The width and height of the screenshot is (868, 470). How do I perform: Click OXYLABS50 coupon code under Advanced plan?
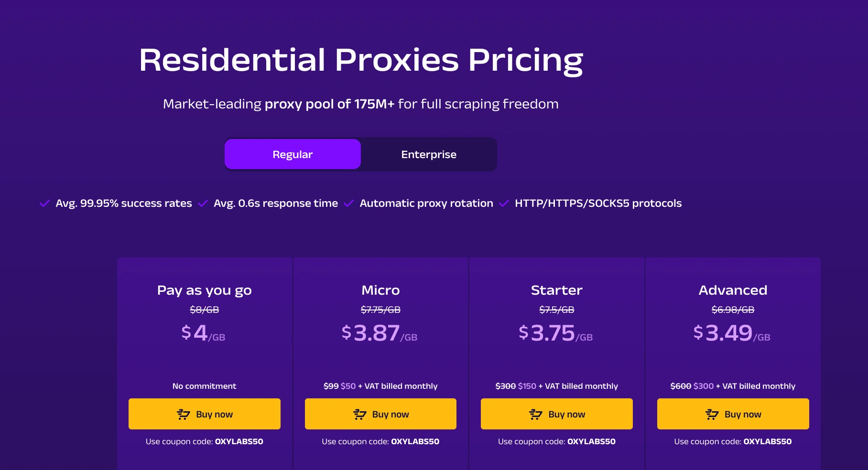[x=767, y=441]
